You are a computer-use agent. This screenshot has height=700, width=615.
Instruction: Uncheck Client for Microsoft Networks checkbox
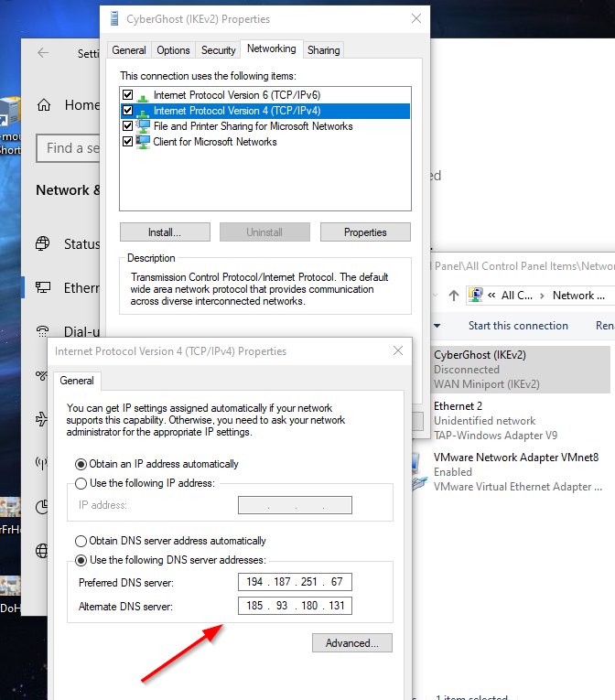[128, 142]
